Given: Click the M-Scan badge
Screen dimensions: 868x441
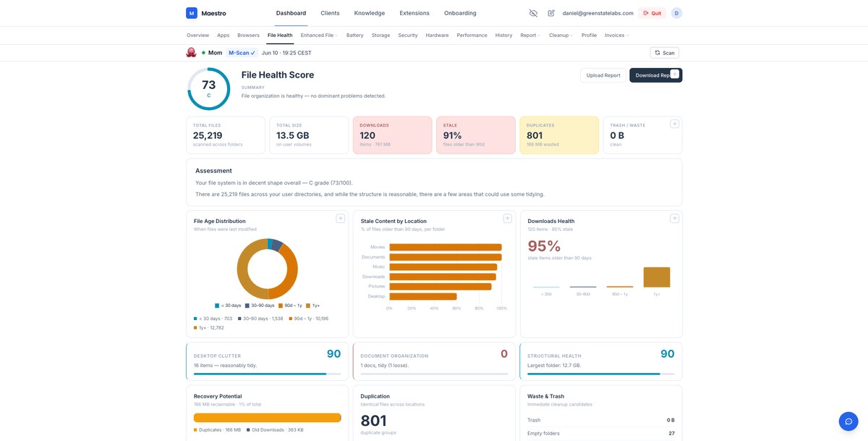Looking at the screenshot, I should tap(242, 53).
